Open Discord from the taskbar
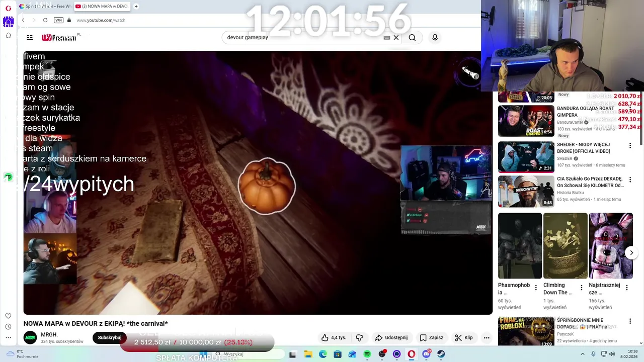 tap(426, 354)
